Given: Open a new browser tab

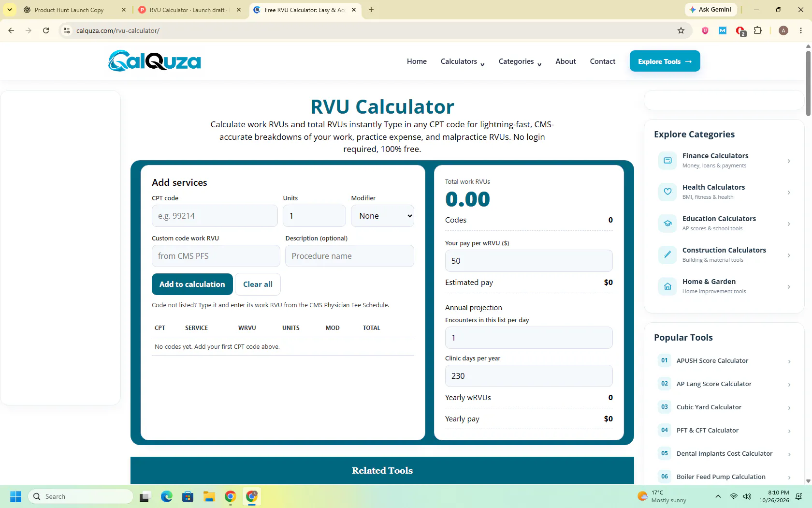Looking at the screenshot, I should click(x=371, y=10).
